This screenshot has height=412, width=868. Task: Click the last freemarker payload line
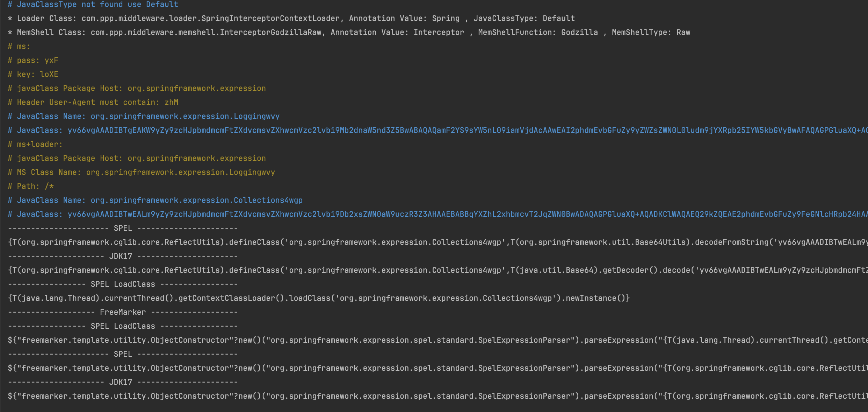click(x=437, y=396)
